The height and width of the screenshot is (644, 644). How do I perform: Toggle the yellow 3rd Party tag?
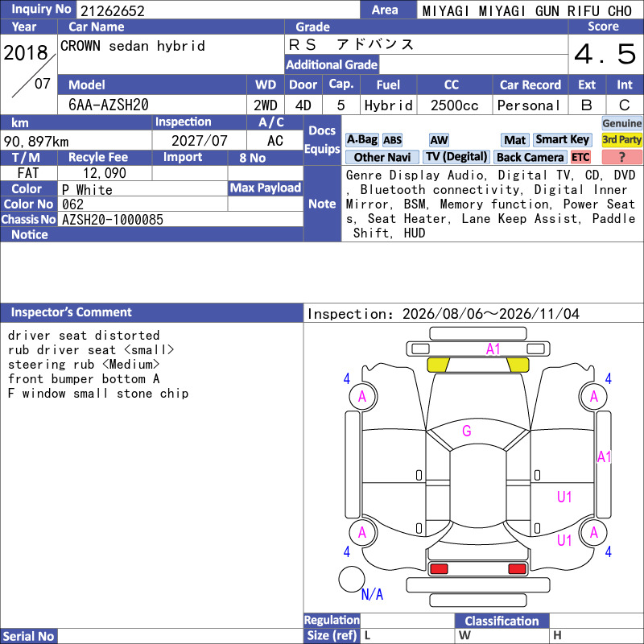[x=621, y=140]
